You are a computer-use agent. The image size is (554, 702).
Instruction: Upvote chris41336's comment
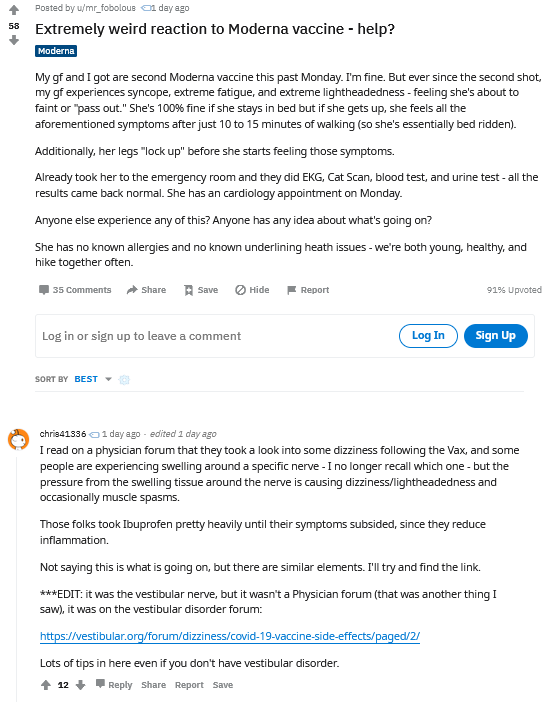coord(46,685)
